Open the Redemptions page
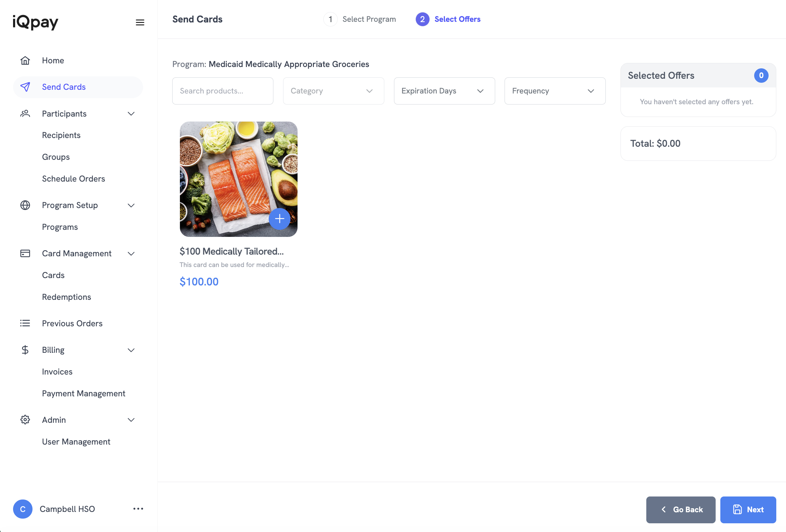The image size is (786, 532). (66, 296)
